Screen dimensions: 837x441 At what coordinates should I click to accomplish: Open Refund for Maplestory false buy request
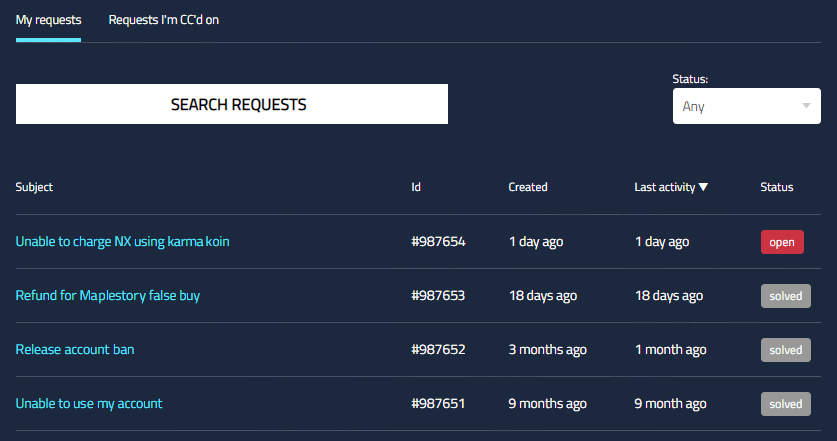coord(108,295)
